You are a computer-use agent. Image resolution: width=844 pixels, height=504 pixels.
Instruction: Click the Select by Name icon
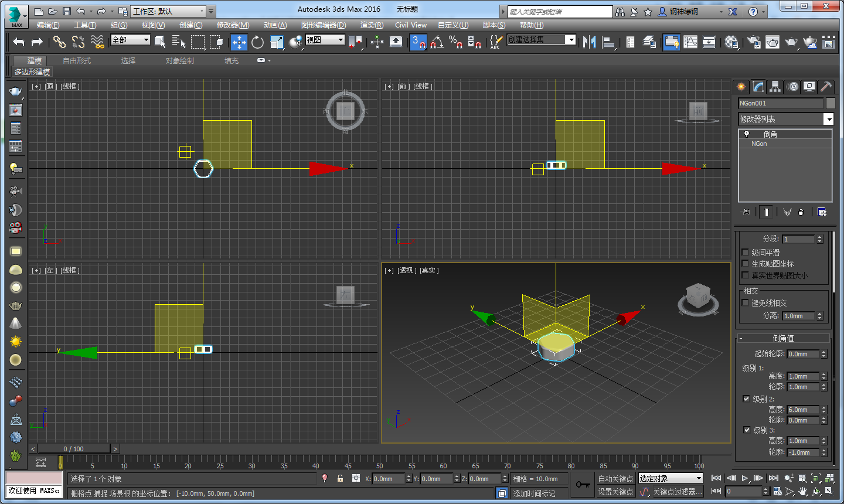[179, 42]
